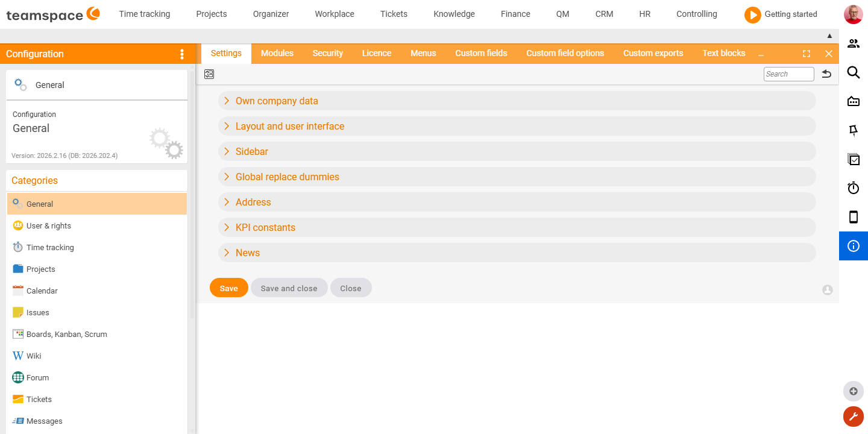Expand the KPI constants section
The image size is (868, 434).
click(x=517, y=227)
